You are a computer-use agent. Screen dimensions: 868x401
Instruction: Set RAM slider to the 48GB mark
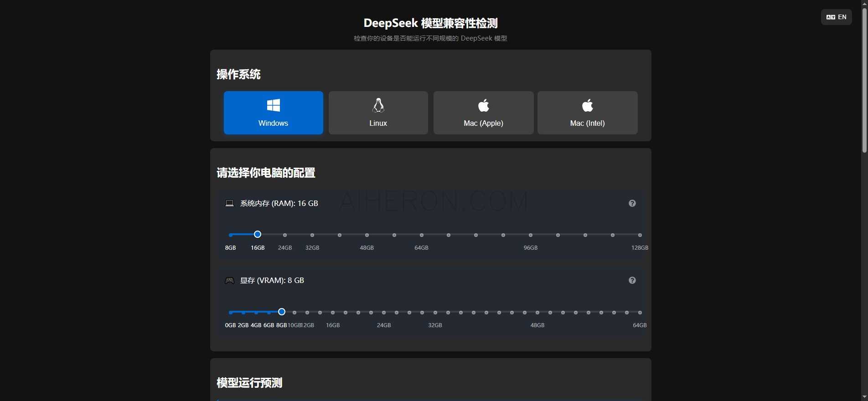coord(367,235)
